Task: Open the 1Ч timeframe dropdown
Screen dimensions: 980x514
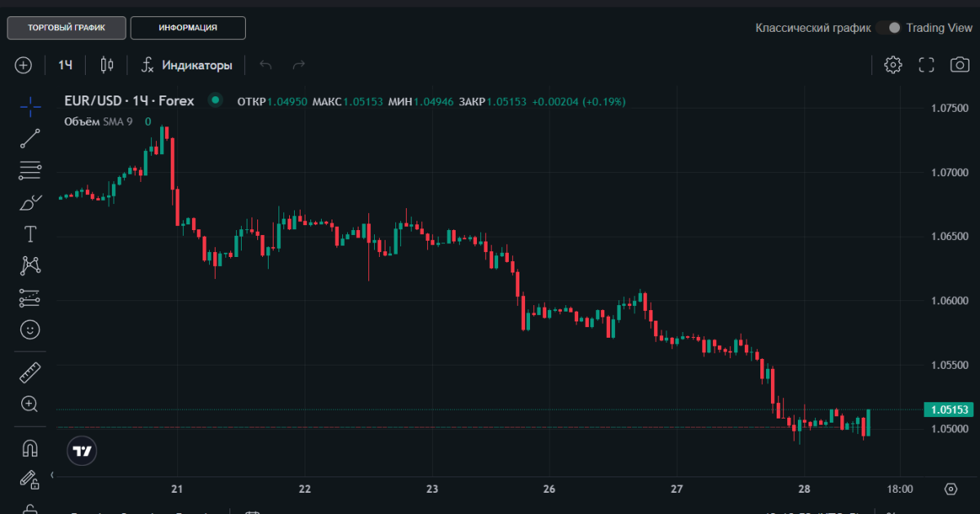Action: (66, 64)
